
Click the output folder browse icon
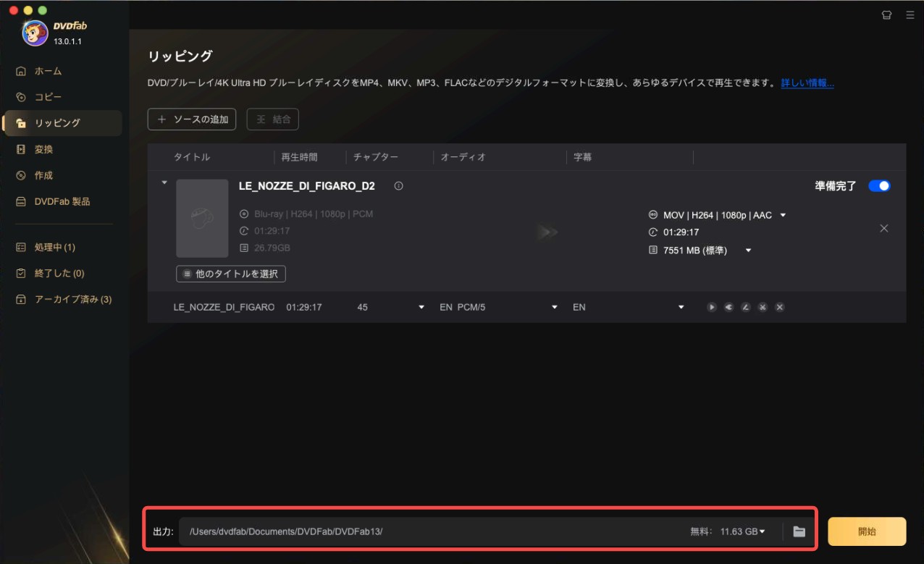799,531
